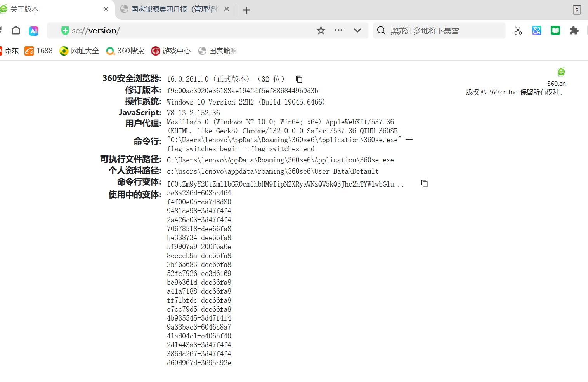Copy the browser version number

pyautogui.click(x=299, y=79)
